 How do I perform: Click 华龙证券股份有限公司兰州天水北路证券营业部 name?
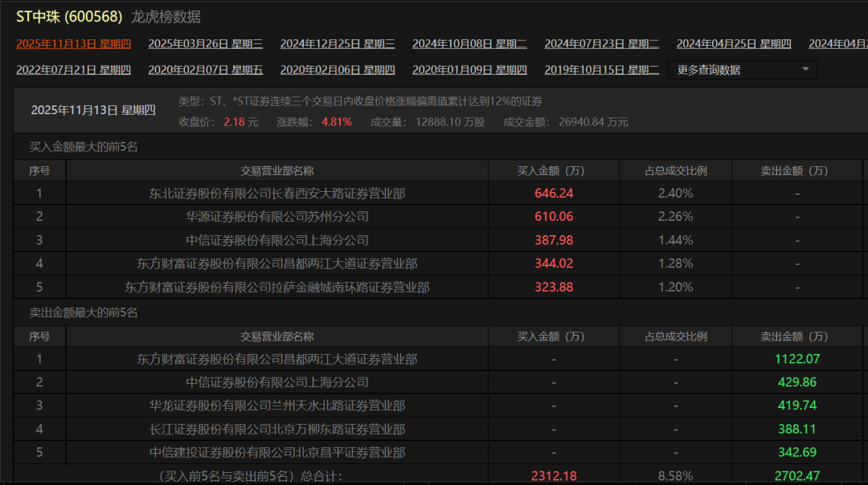click(x=276, y=406)
